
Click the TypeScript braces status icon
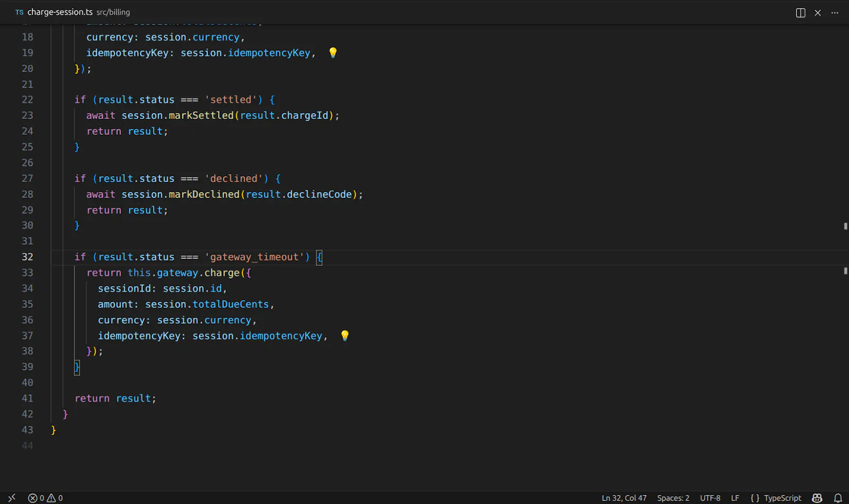tap(755, 498)
